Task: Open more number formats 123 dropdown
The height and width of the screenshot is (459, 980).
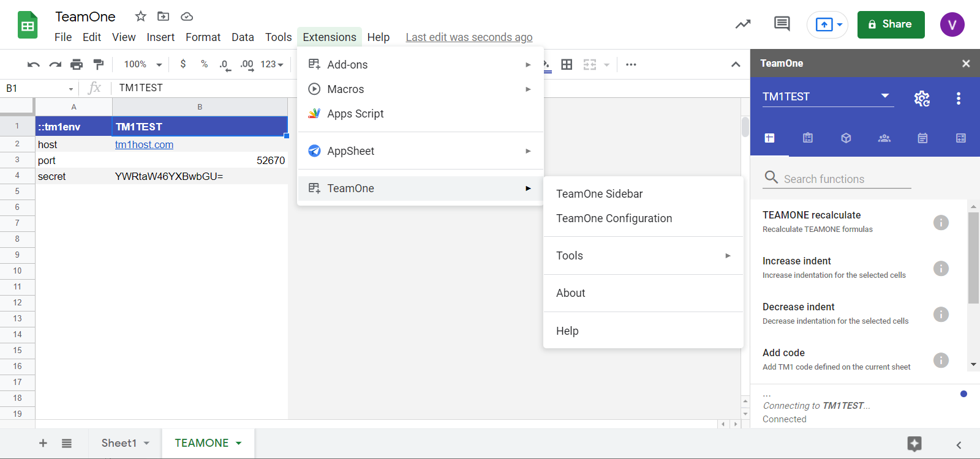Action: pos(272,64)
